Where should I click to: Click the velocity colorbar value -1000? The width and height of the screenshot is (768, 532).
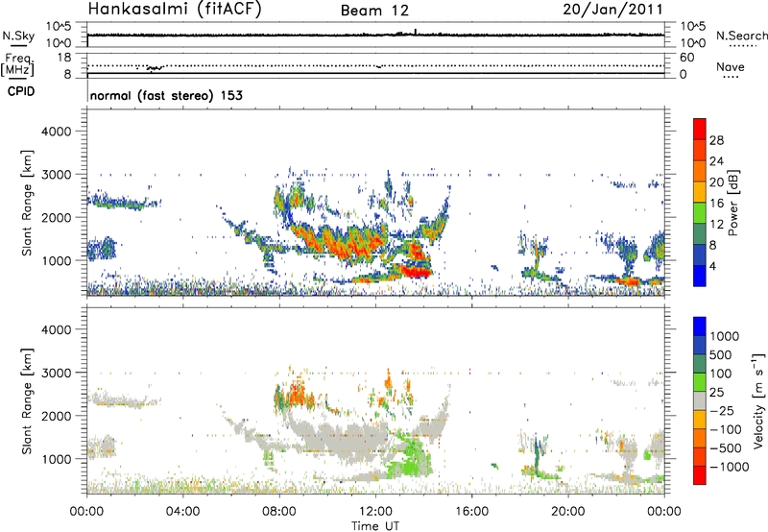(x=729, y=467)
